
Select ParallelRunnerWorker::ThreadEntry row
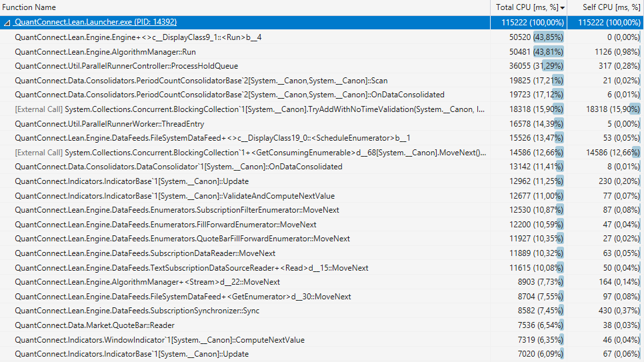322,124
